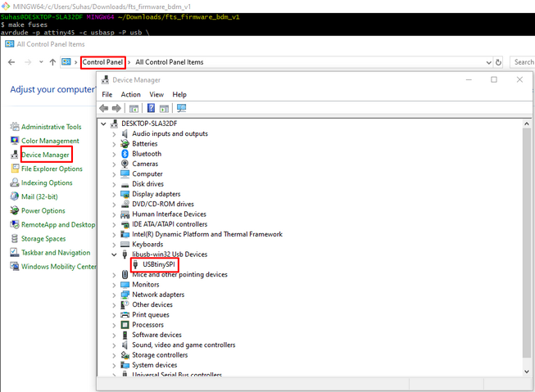Viewport: 535px width, 392px height.
Task: Select the System devices entry
Action: pyautogui.click(x=155, y=365)
